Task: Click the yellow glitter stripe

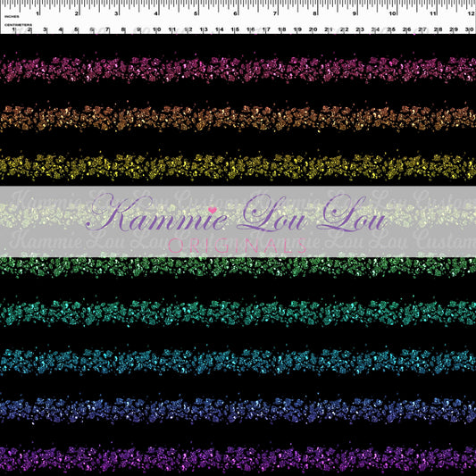Action: point(238,167)
